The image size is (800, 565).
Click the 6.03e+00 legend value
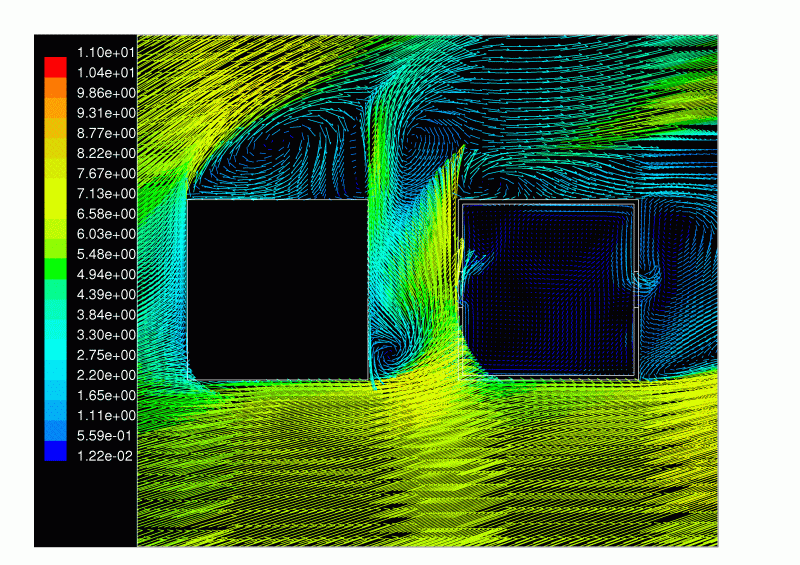[106, 234]
